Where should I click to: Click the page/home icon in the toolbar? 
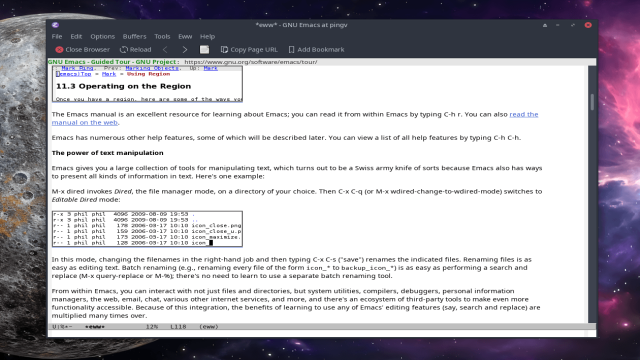204,49
